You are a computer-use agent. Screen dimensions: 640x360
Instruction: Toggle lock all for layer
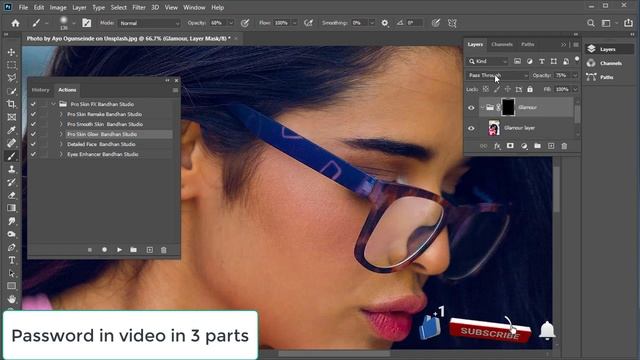click(530, 89)
